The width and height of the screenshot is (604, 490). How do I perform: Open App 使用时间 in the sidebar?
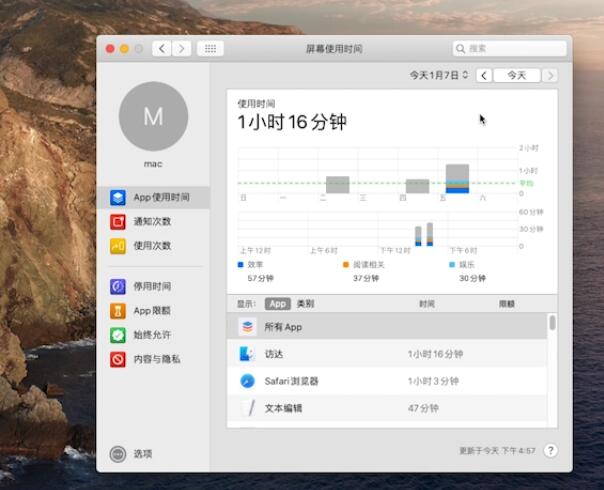click(153, 197)
